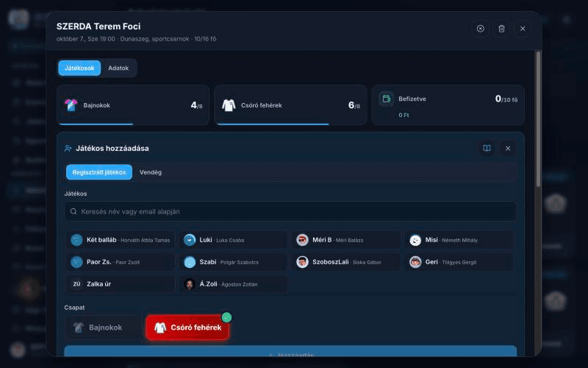Click Méri B's avatar icon
588x368 pixels.
click(302, 240)
